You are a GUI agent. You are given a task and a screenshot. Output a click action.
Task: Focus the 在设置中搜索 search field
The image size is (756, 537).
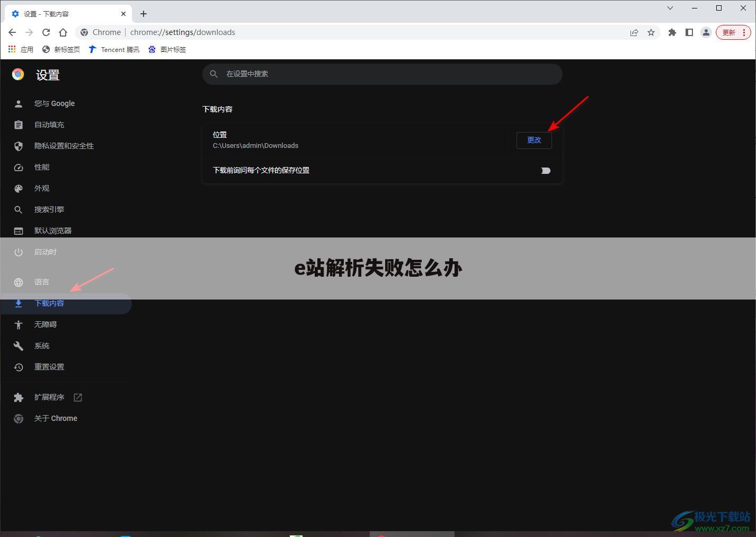point(383,74)
